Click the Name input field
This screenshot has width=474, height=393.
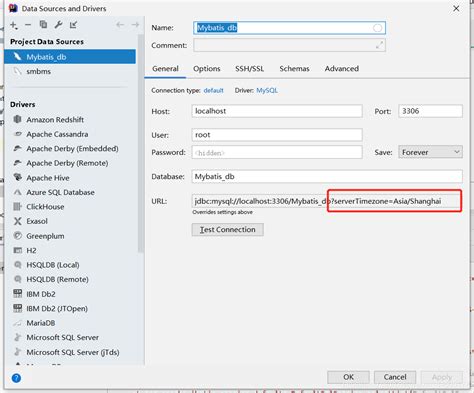click(289, 28)
